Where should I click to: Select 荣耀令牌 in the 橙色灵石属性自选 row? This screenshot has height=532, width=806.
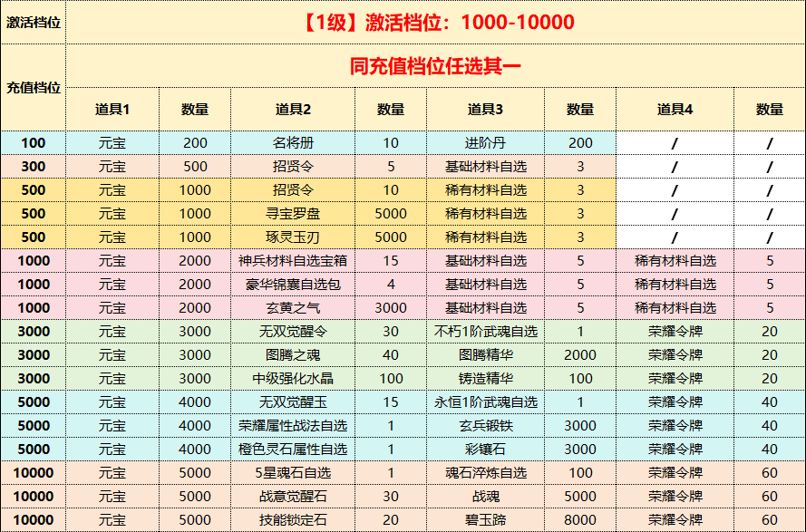click(675, 450)
